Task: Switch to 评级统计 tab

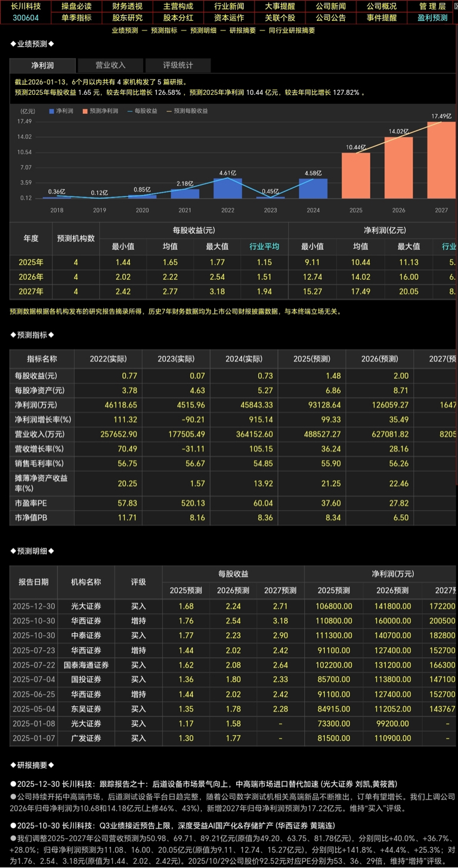Action: tap(178, 66)
